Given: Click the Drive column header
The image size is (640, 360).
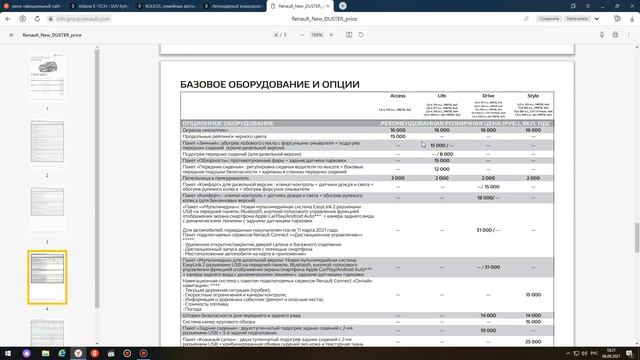Looking at the screenshot, I should pos(488,96).
